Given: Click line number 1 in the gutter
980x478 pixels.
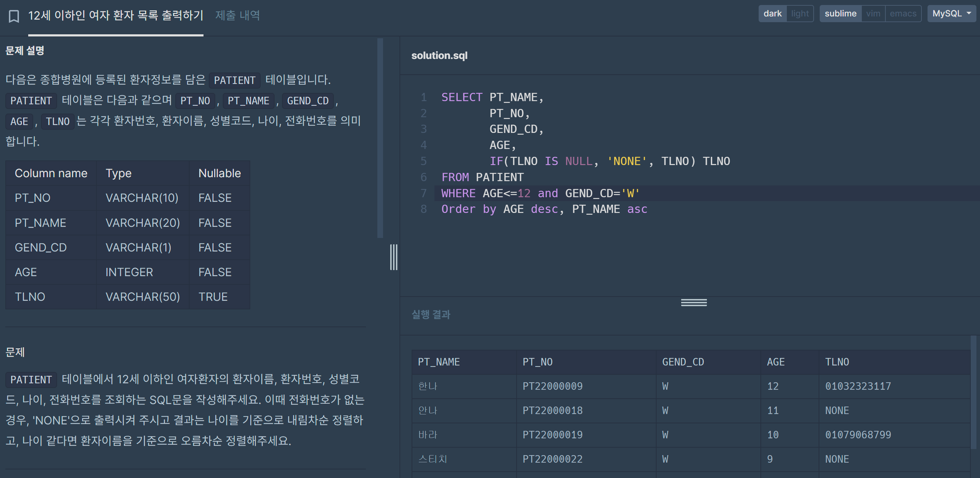Looking at the screenshot, I should click(x=423, y=98).
